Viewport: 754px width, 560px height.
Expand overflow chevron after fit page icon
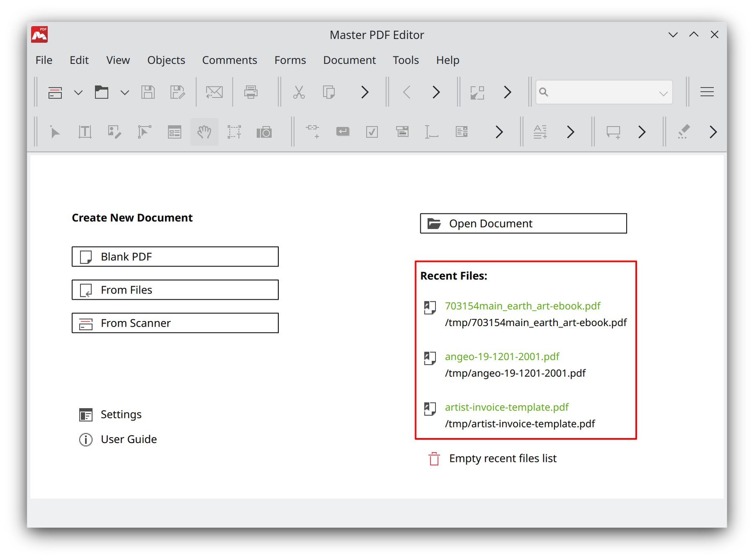pyautogui.click(x=508, y=92)
